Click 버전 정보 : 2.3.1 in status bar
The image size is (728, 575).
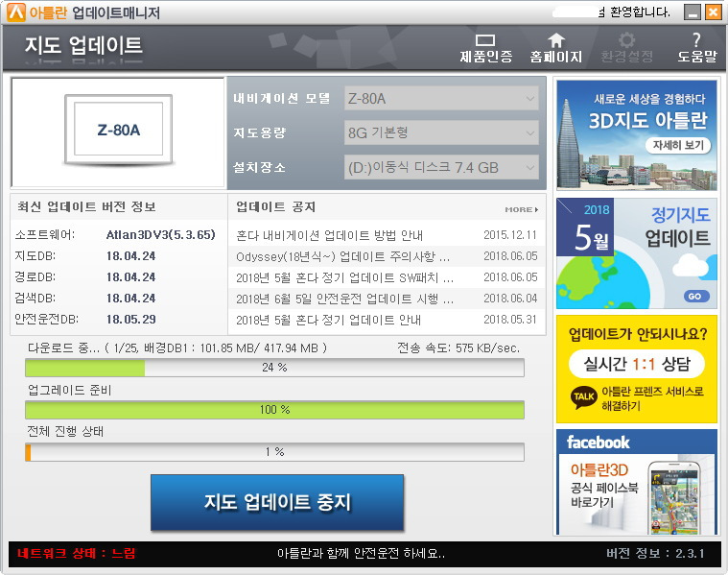coord(655,553)
